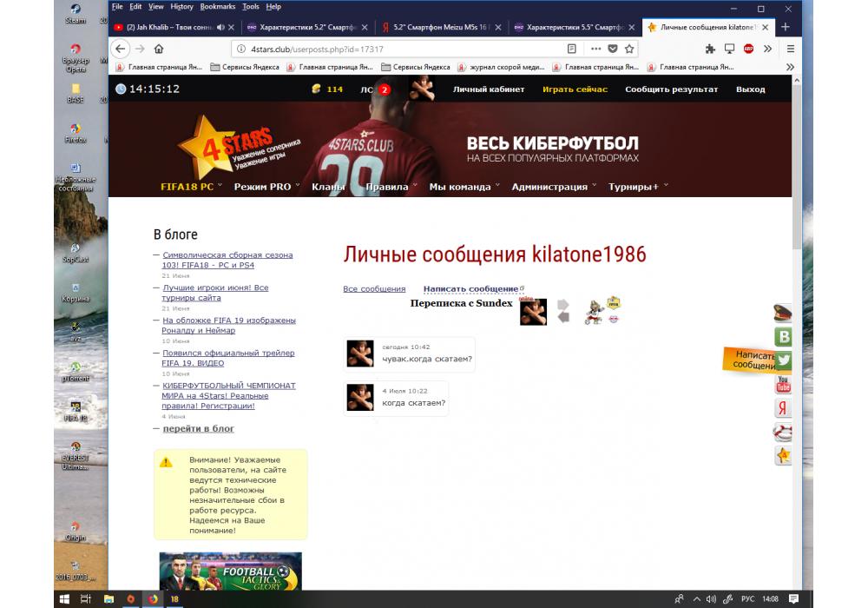Click the Zabivaka mascot badge icon

point(595,312)
